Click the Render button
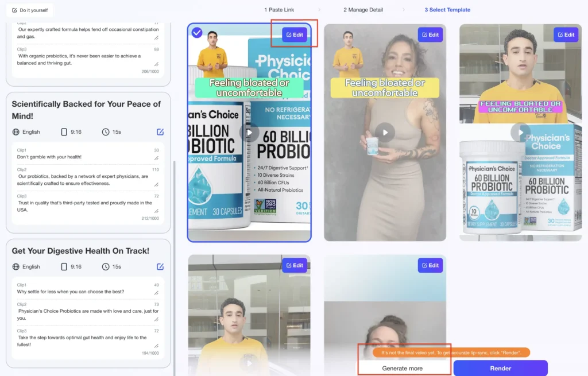 501,368
